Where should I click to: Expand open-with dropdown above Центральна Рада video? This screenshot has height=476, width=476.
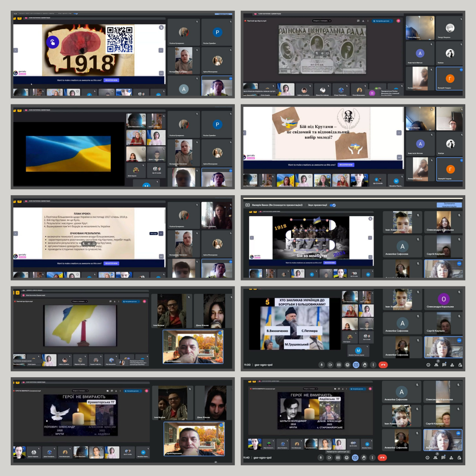(x=322, y=21)
